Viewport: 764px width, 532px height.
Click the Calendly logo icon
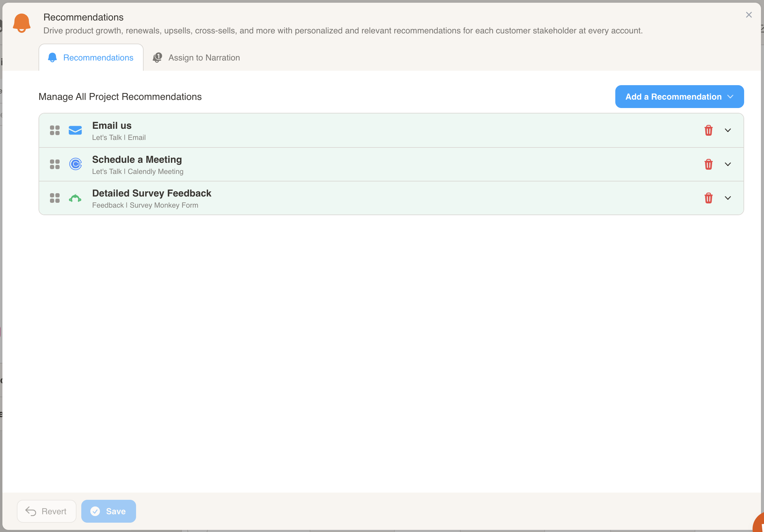tap(76, 164)
